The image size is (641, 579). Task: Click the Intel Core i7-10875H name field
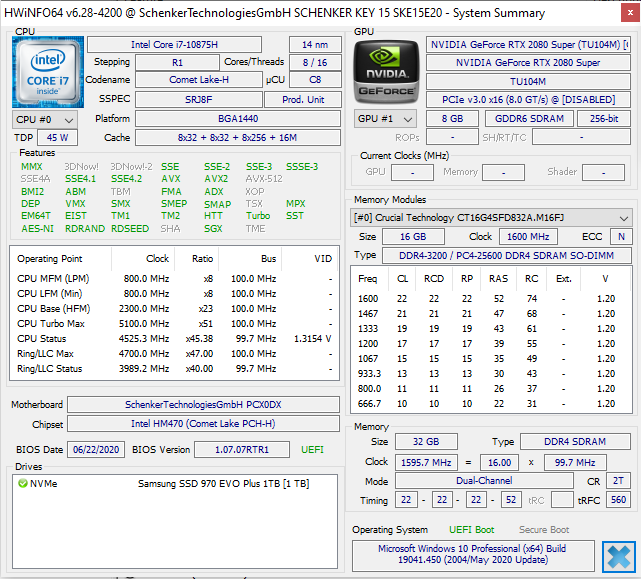pyautogui.click(x=175, y=45)
